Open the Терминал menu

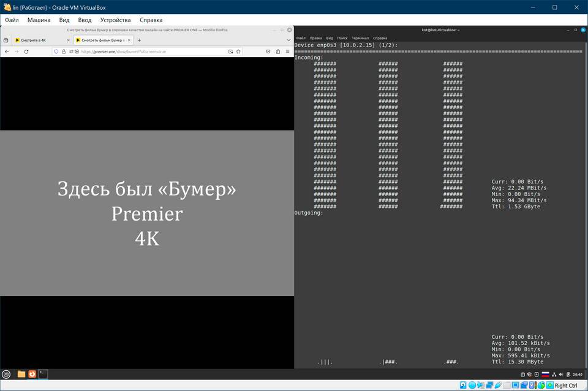360,38
